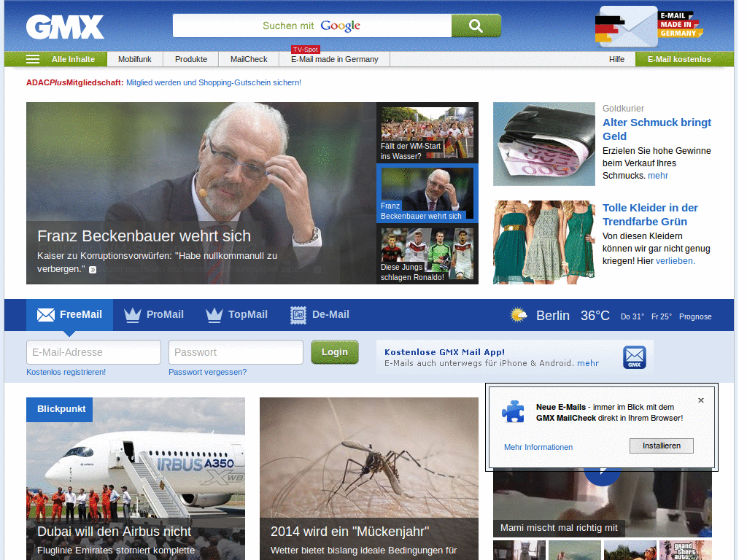Click the Installieren button
Viewport: 747px width, 560px height.
pyautogui.click(x=661, y=446)
